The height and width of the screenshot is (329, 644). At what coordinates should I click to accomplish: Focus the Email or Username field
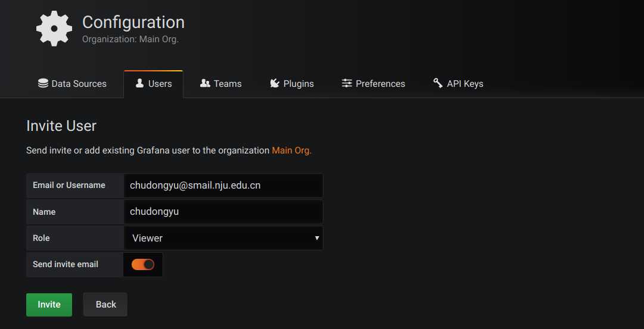(x=223, y=186)
